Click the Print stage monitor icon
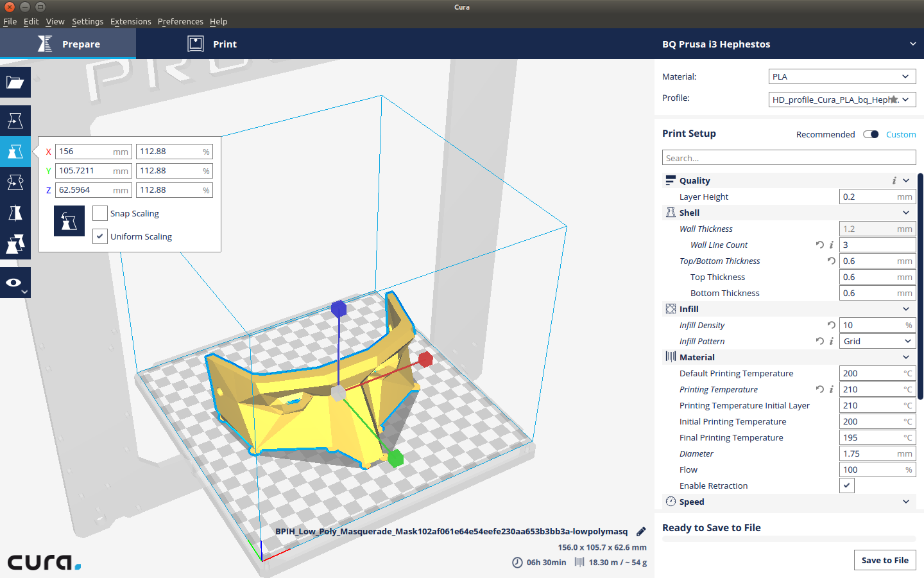924x578 pixels. [x=196, y=44]
